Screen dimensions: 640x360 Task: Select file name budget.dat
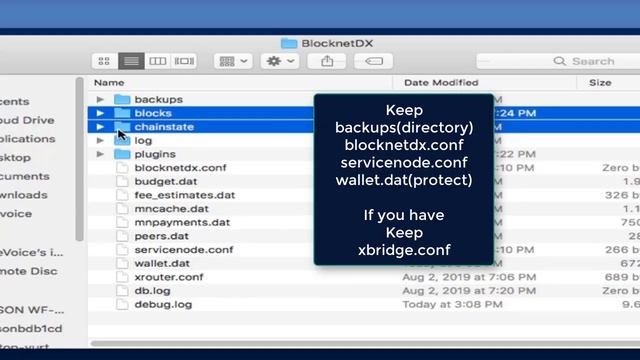tap(166, 181)
